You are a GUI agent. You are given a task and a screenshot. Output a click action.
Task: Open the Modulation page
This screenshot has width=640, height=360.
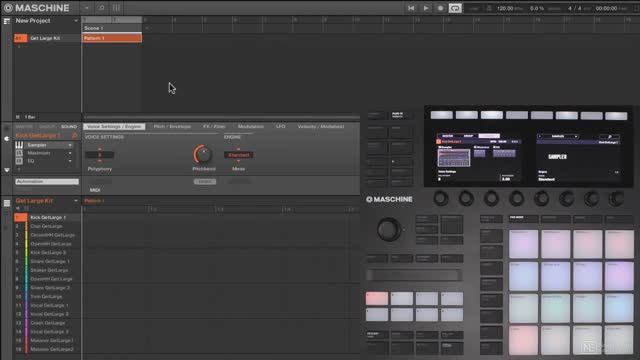click(x=251, y=127)
